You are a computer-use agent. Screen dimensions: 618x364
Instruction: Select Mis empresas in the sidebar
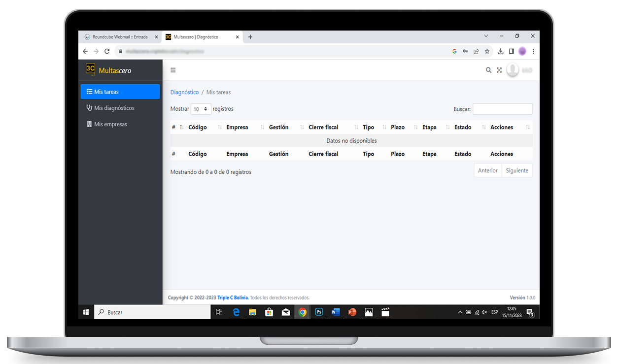pos(110,124)
